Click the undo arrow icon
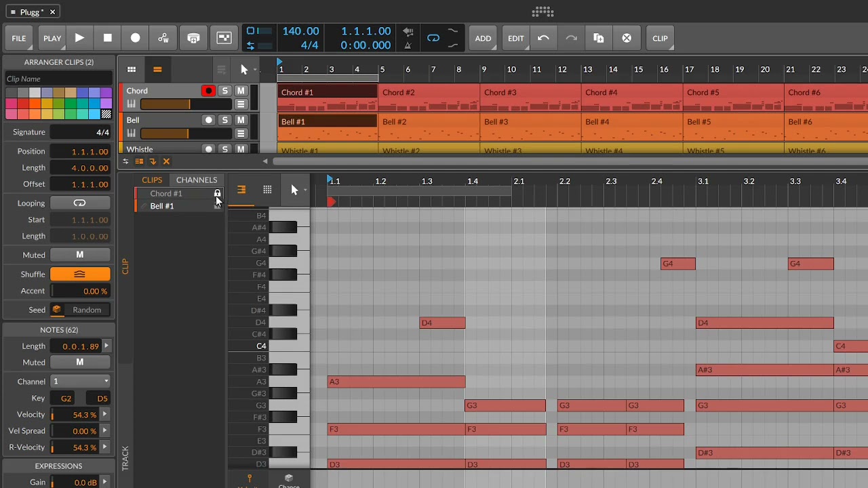 click(x=543, y=39)
